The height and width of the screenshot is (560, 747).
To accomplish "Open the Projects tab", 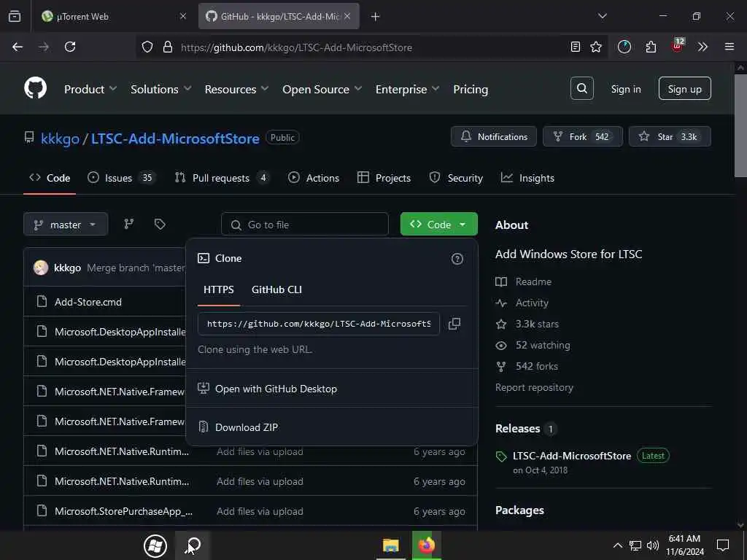I will pos(384,178).
